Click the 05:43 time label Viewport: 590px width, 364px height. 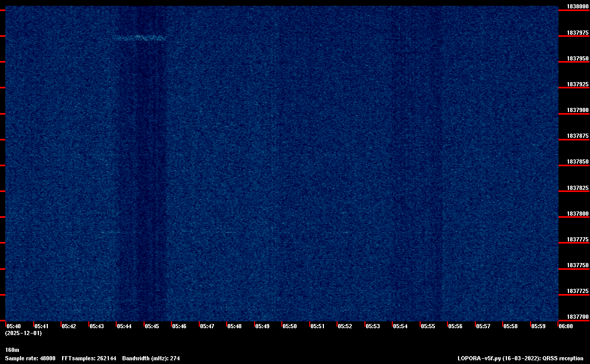click(97, 326)
